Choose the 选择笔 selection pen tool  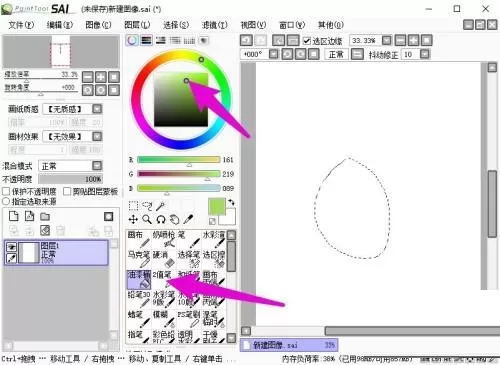189,259
